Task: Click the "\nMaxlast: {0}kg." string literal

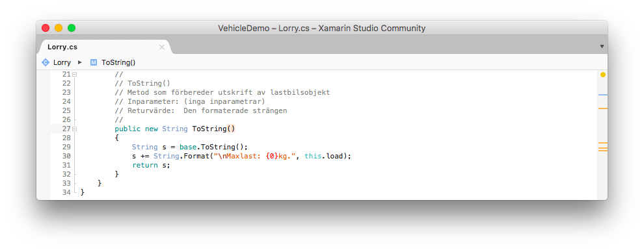Action: [x=254, y=156]
